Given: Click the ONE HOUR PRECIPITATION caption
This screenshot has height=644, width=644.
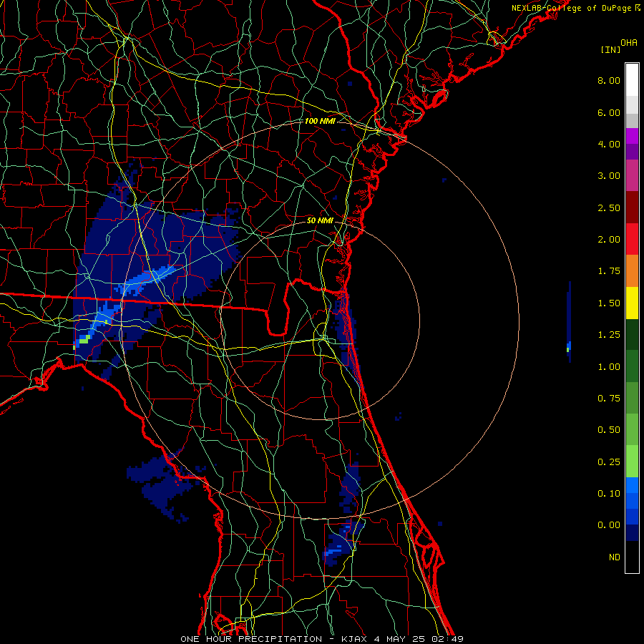Looking at the screenshot, I should pyautogui.click(x=251, y=639).
